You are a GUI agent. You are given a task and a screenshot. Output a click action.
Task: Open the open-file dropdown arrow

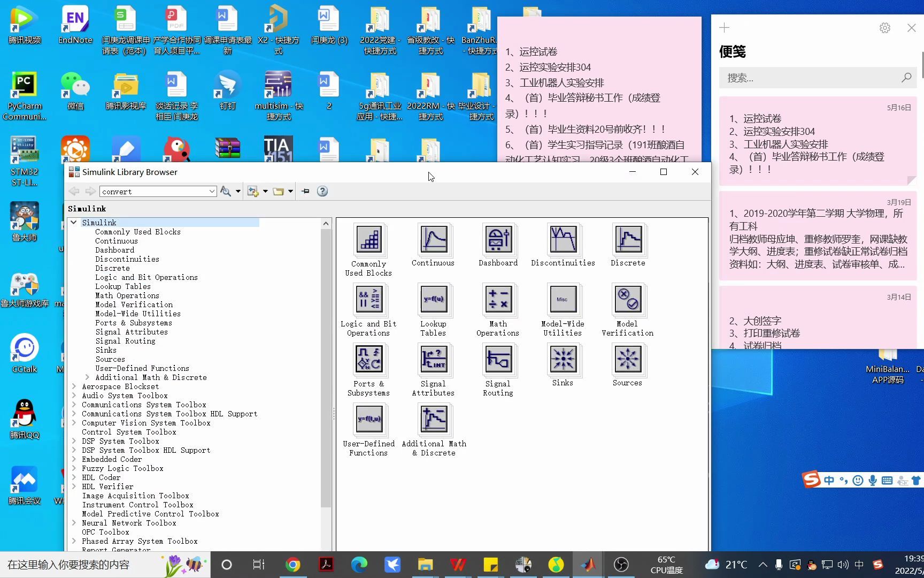(x=290, y=191)
